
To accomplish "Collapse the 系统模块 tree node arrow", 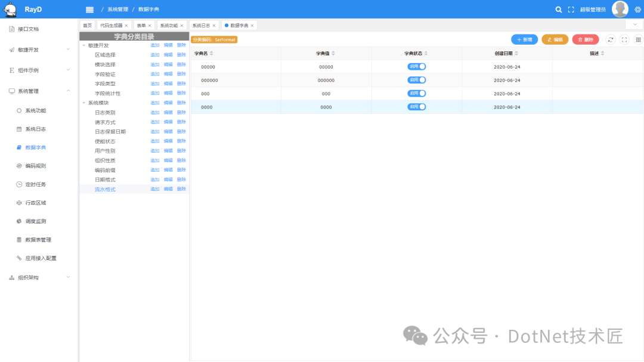I will (x=84, y=103).
